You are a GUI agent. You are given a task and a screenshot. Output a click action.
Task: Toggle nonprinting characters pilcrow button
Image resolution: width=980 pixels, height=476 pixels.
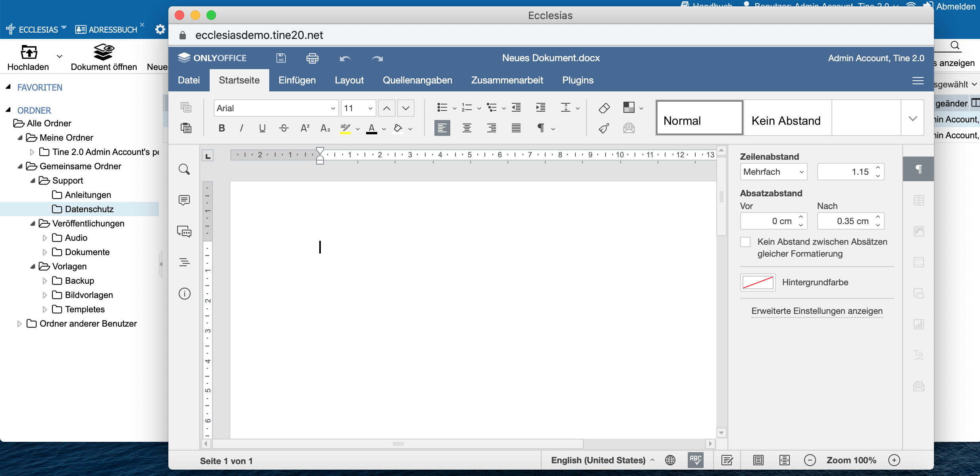click(540, 128)
